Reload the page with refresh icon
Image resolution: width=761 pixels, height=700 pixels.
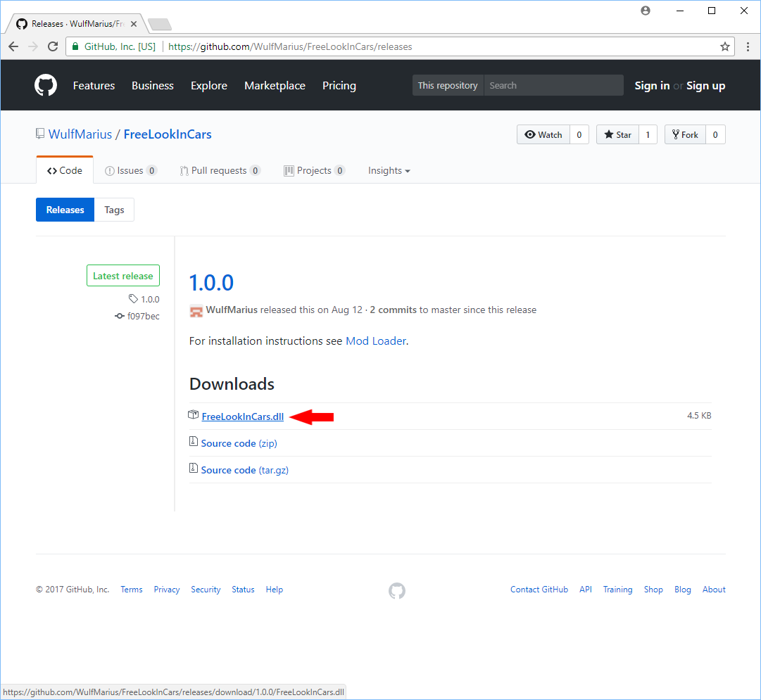click(53, 46)
